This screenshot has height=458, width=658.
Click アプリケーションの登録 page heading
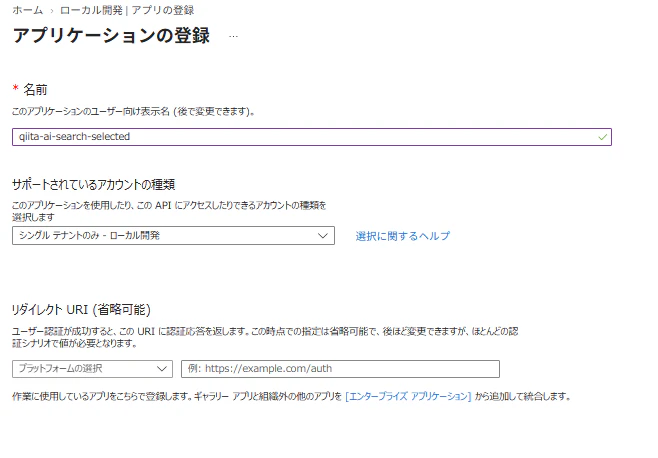111,35
